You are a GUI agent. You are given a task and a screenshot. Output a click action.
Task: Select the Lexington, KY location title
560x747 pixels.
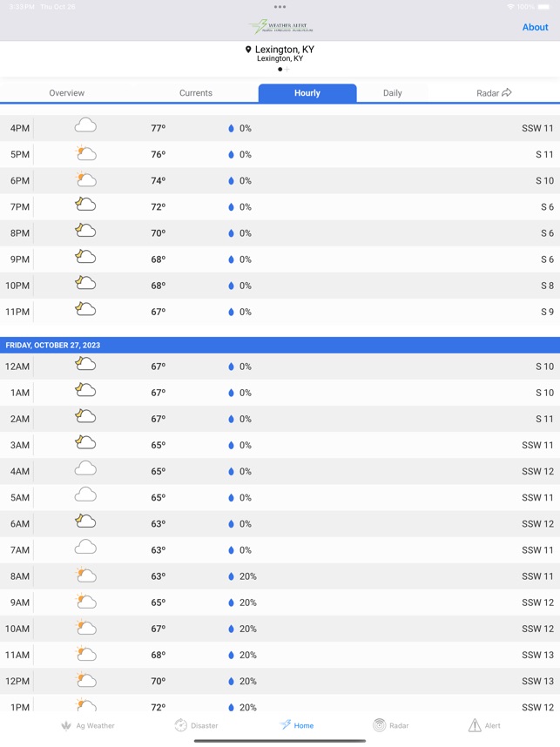(285, 49)
